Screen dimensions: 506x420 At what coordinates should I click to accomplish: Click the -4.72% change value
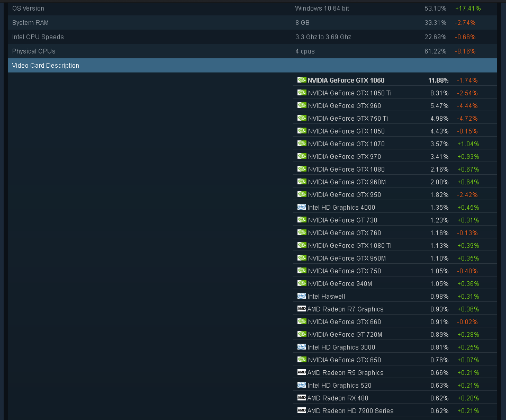coord(467,119)
